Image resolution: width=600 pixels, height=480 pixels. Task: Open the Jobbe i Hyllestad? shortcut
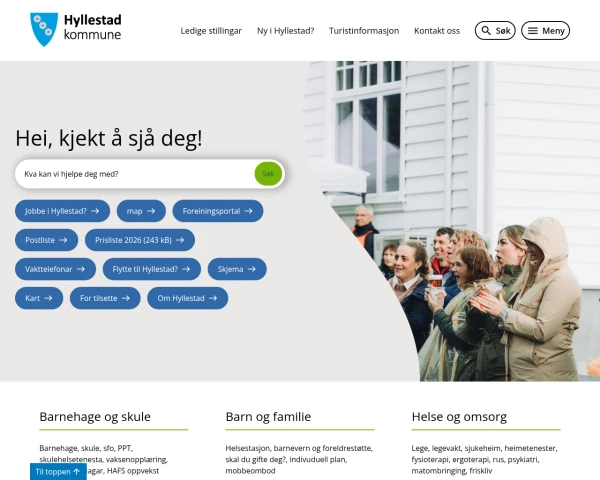pyautogui.click(x=62, y=211)
